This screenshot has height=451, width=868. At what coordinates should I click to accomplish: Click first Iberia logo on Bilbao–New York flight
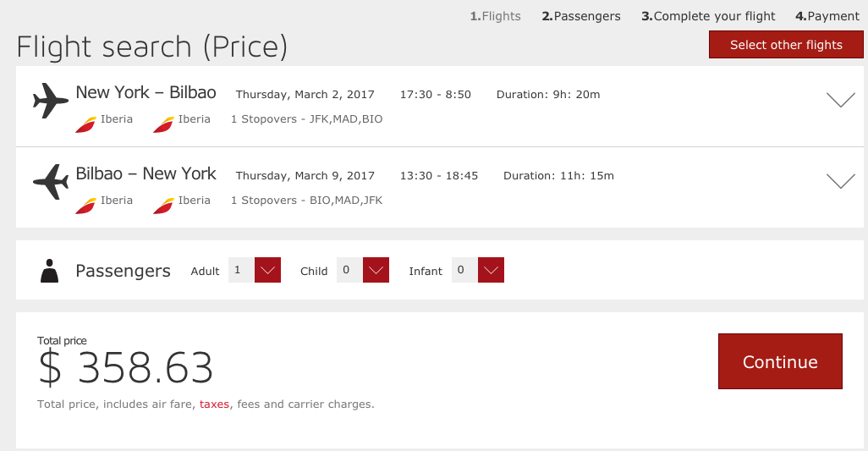[x=85, y=206]
